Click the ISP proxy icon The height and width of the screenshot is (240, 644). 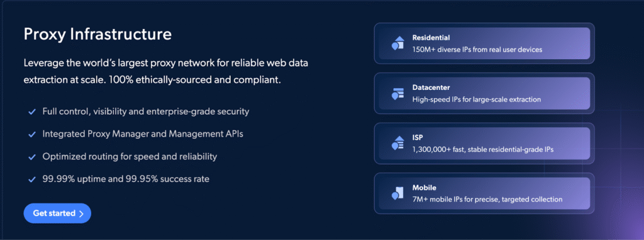pos(397,143)
